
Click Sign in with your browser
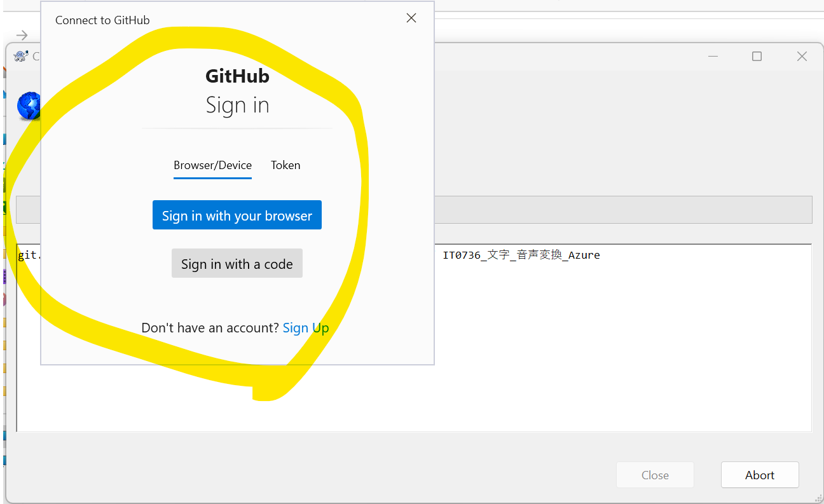click(x=237, y=215)
